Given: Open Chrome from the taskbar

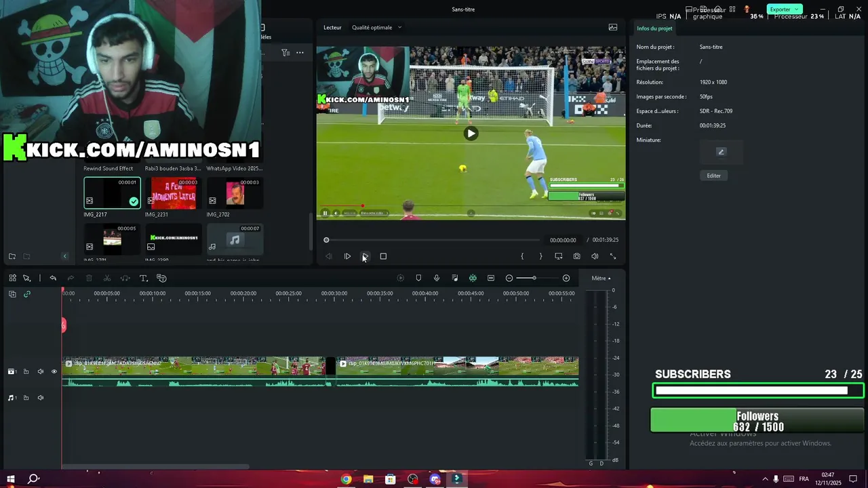Looking at the screenshot, I should point(346,479).
